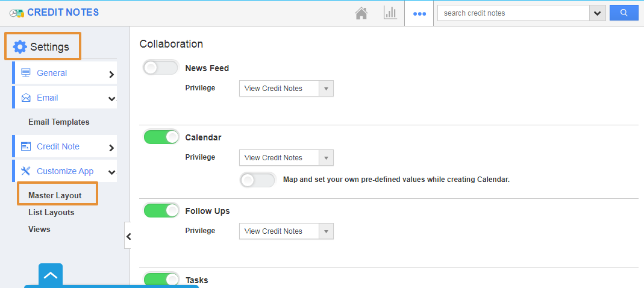Open Email Templates
The width and height of the screenshot is (644, 288).
pyautogui.click(x=58, y=122)
